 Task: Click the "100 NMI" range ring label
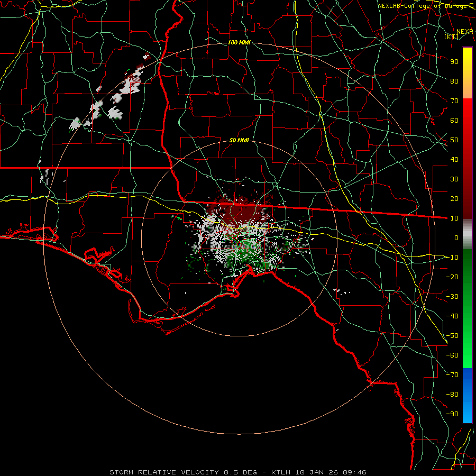[239, 42]
